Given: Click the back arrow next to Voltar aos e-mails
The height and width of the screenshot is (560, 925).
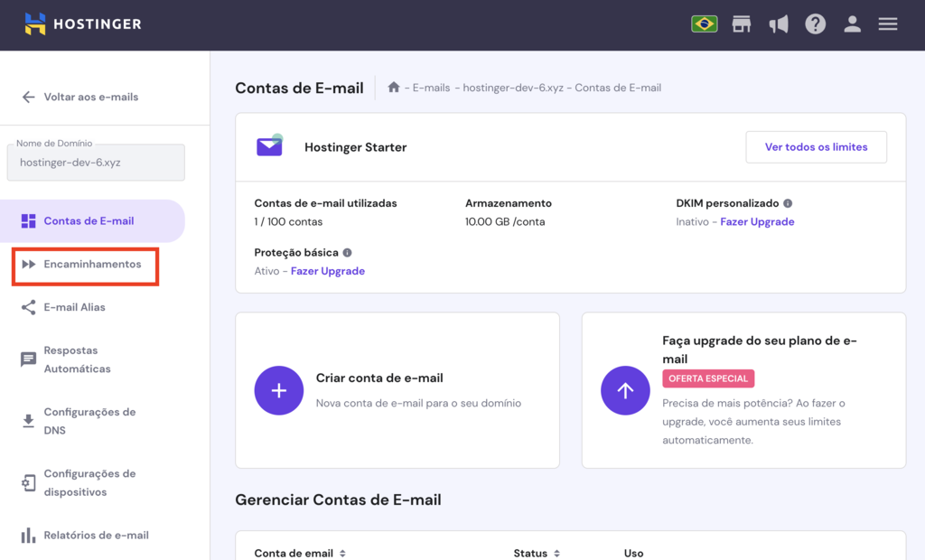Looking at the screenshot, I should click(28, 97).
